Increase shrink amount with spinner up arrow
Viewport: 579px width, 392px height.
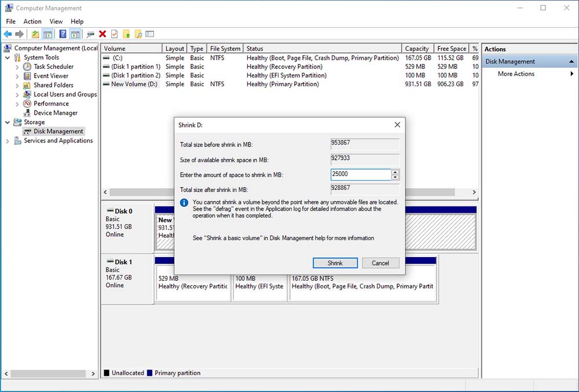(395, 172)
